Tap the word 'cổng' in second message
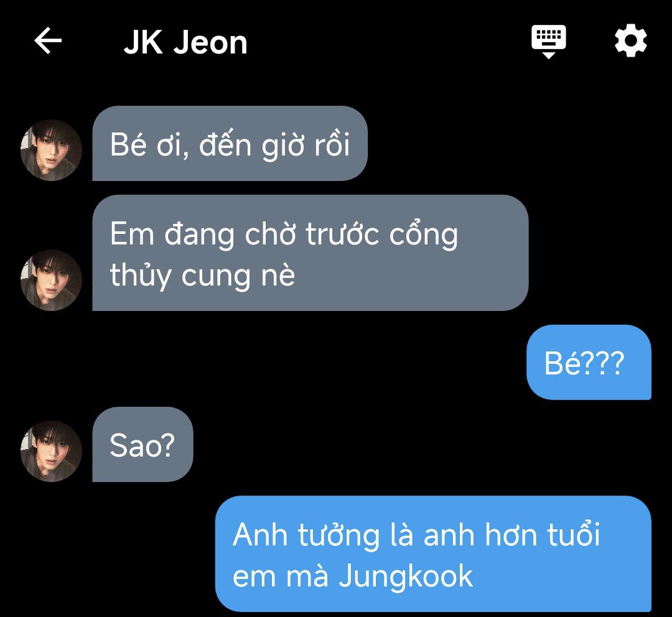Image resolution: width=672 pixels, height=617 pixels. 424,235
